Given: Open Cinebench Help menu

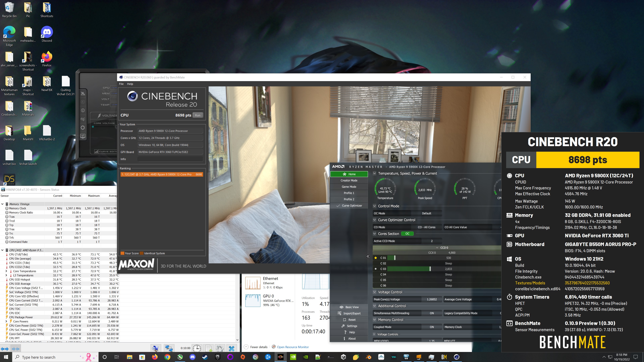Looking at the screenshot, I should (x=130, y=84).
